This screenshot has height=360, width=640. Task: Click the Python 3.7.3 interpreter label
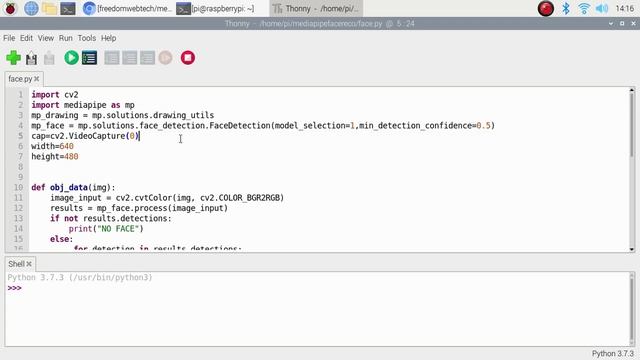click(x=613, y=353)
